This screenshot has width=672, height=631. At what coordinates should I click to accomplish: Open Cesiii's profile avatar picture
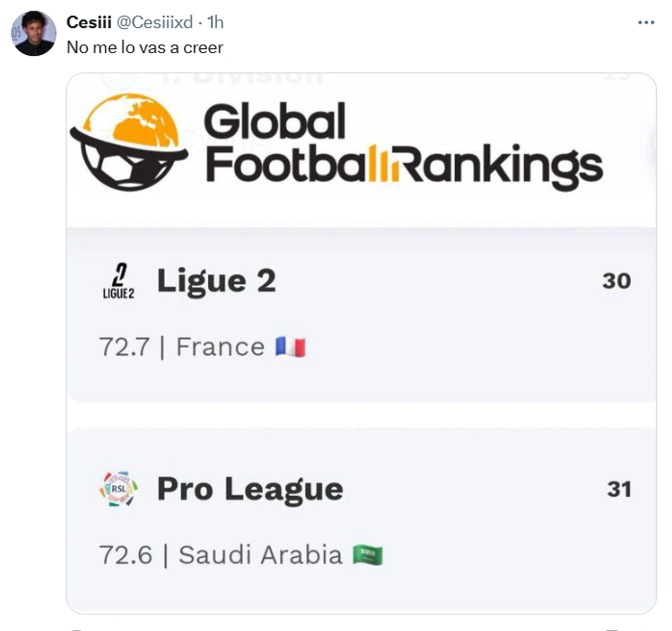pos(33,34)
